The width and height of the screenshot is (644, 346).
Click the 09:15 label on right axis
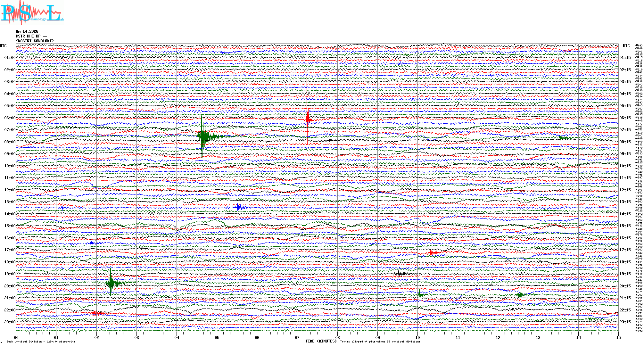pos(625,154)
